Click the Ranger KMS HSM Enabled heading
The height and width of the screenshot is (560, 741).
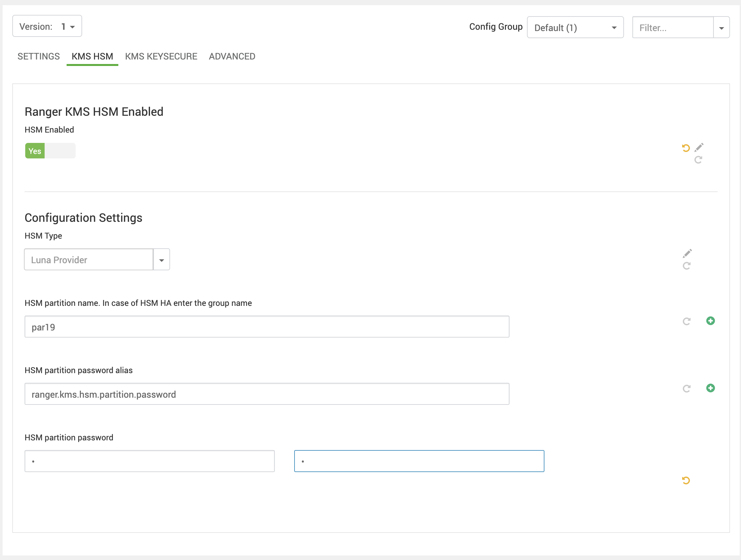click(94, 112)
